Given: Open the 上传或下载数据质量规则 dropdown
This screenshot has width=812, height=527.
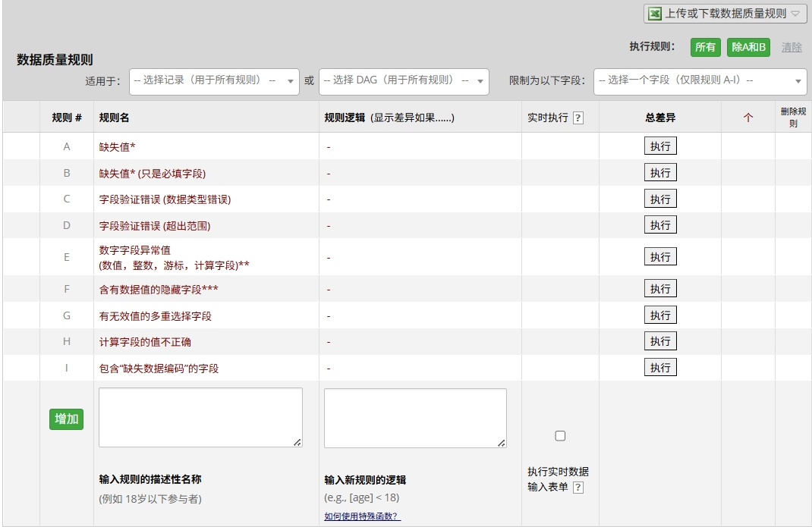Looking at the screenshot, I should pos(725,14).
